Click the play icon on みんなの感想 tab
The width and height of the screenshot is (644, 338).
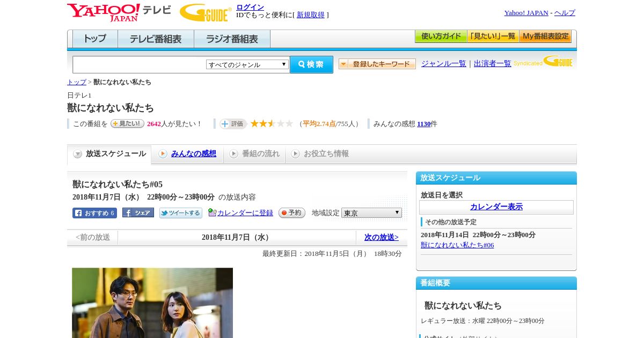tap(163, 154)
